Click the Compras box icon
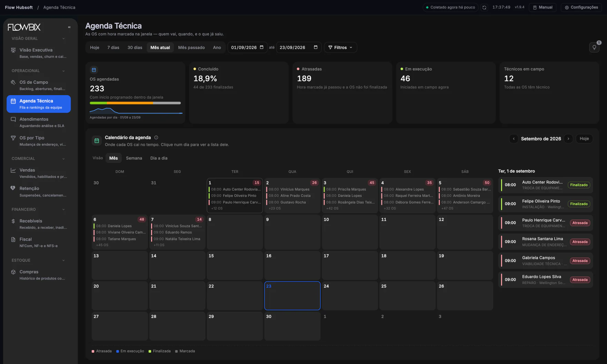The height and width of the screenshot is (364, 607). click(13, 272)
